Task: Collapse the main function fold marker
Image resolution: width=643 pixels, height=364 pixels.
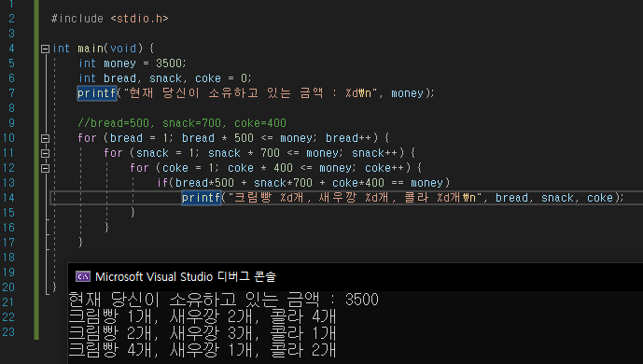Action: [x=45, y=49]
